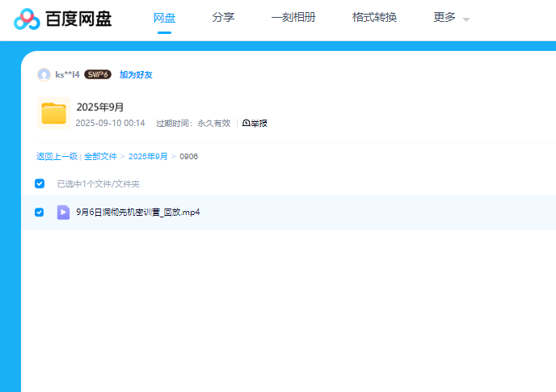Screen dimensions: 556x392
Task: Open the 9月6日洞彻先机密训营_回放.mp4 file
Action: (x=137, y=212)
